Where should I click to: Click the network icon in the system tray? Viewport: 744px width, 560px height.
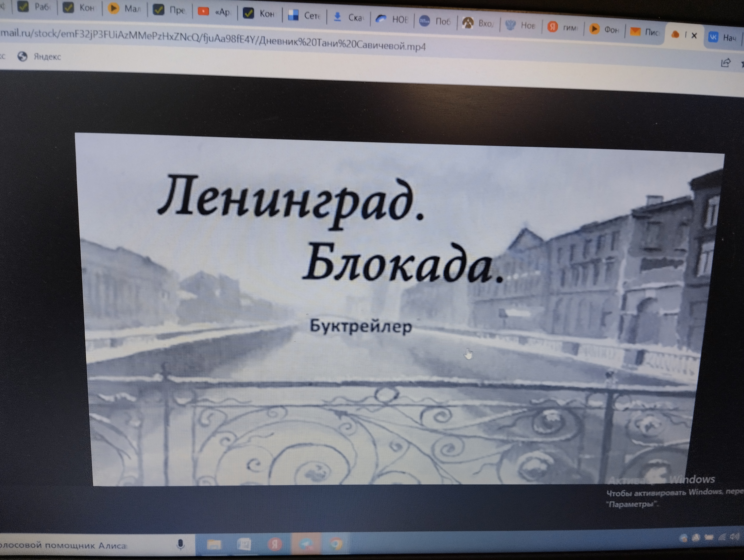click(722, 537)
